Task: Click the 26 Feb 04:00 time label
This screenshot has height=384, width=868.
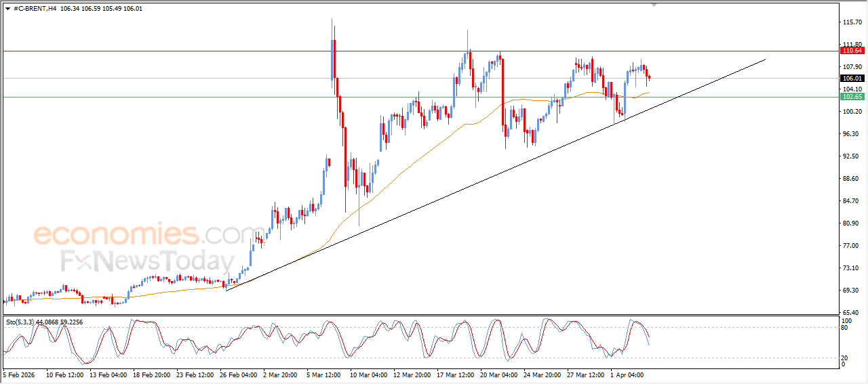Action: click(x=238, y=374)
